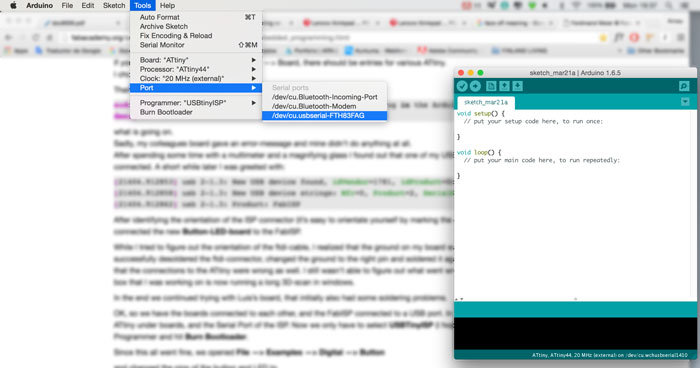Screen dimensions: 700x368
Task: Click the browser back arrow button
Action: pyautogui.click(x=8, y=38)
